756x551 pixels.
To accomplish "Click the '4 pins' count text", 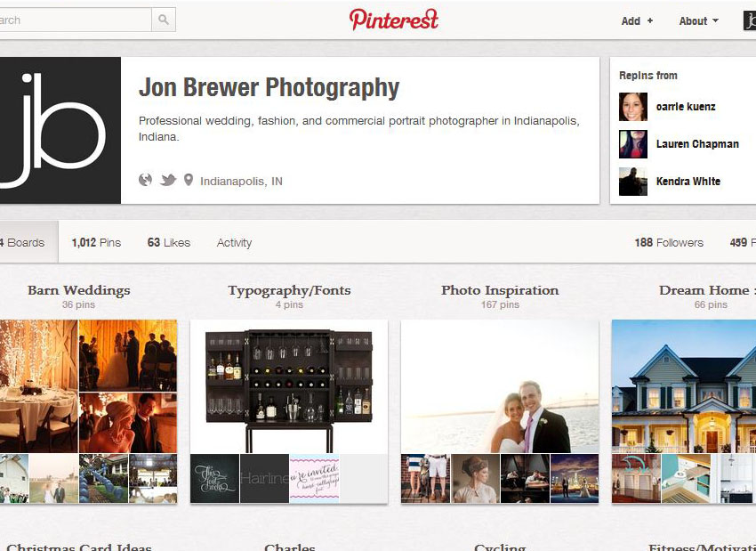I will [x=289, y=305].
